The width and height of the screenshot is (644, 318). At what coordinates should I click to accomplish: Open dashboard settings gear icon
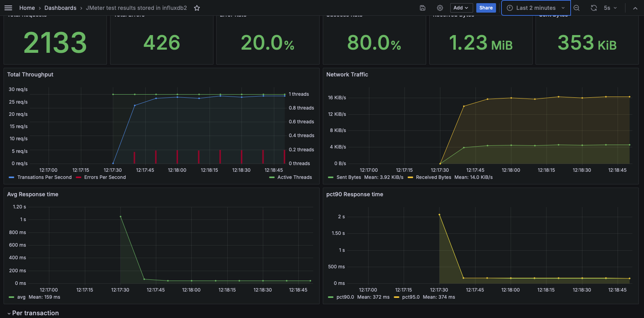(x=440, y=8)
